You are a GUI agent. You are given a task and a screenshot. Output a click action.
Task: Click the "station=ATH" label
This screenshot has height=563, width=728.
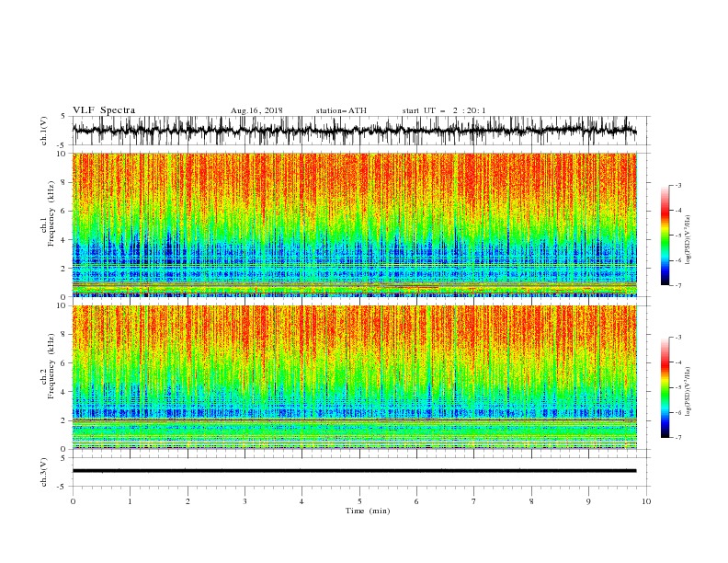341,110
